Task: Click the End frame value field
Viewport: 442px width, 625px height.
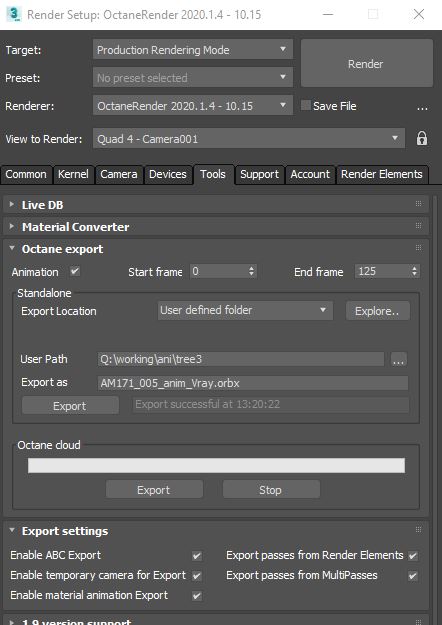Action: (x=383, y=271)
